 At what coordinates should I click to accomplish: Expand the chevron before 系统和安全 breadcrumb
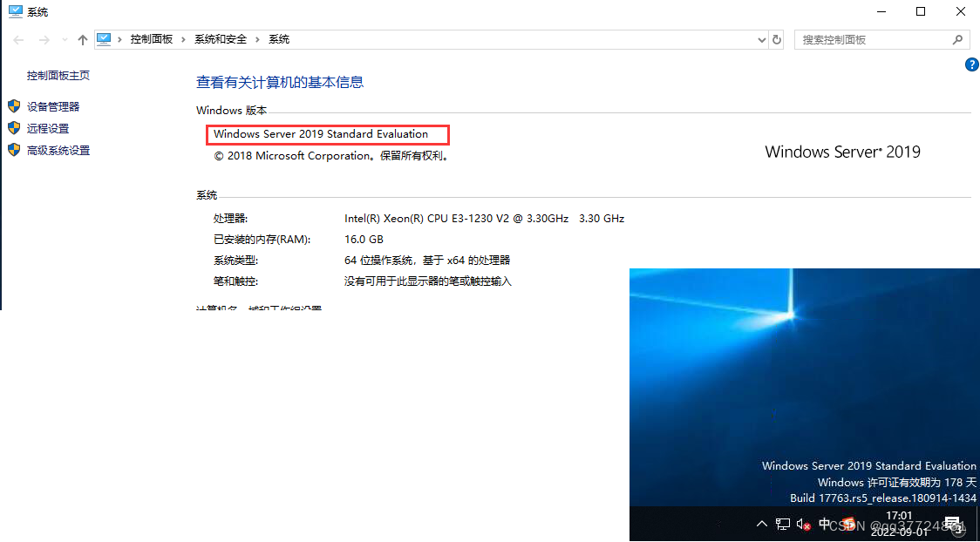coord(184,39)
